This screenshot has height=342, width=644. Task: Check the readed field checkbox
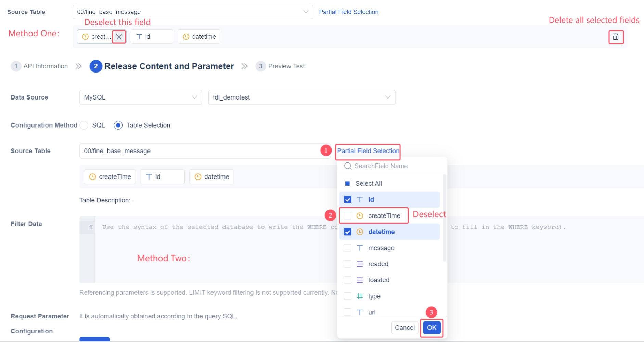tap(347, 264)
